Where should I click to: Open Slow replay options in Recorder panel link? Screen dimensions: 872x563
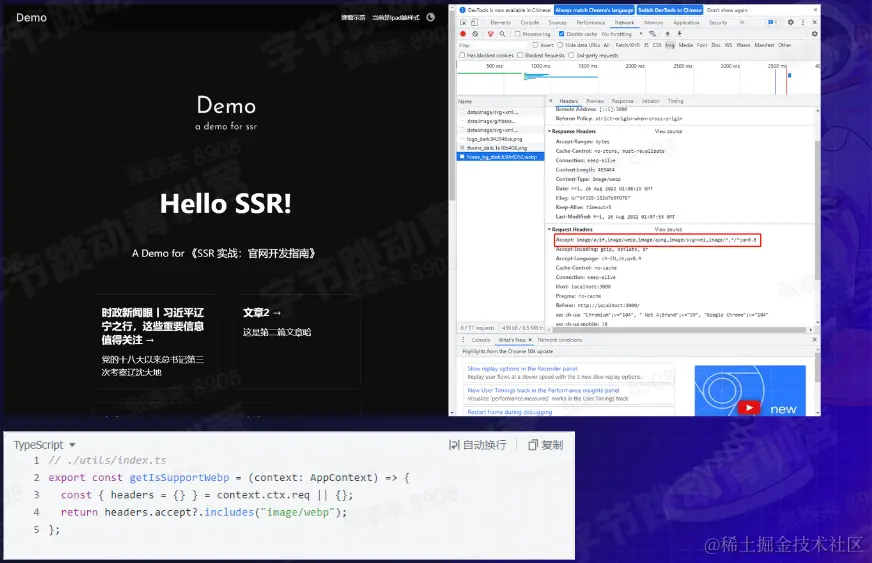click(x=522, y=368)
